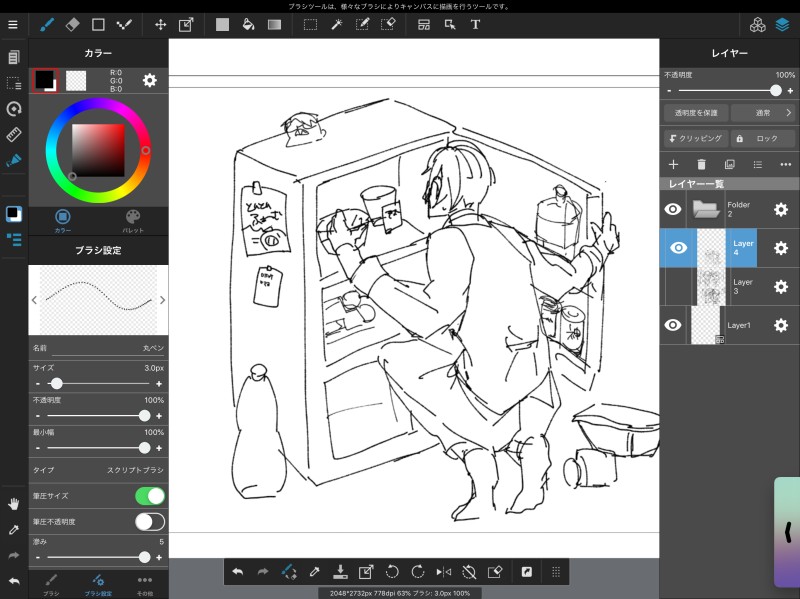Select the fill rectangle tool
Viewport: 800px width, 599px height.
point(222,24)
